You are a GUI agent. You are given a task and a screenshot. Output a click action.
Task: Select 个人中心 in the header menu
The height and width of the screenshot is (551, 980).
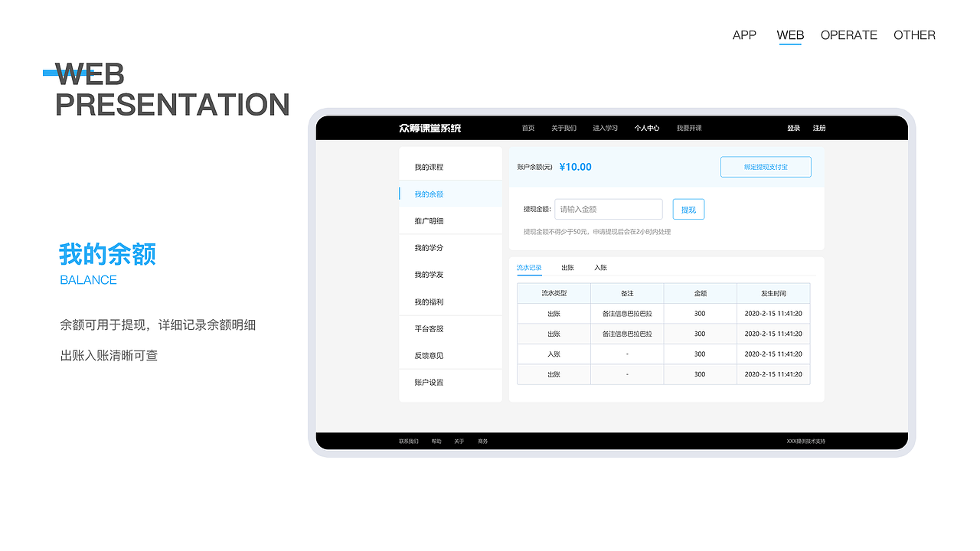(x=647, y=129)
